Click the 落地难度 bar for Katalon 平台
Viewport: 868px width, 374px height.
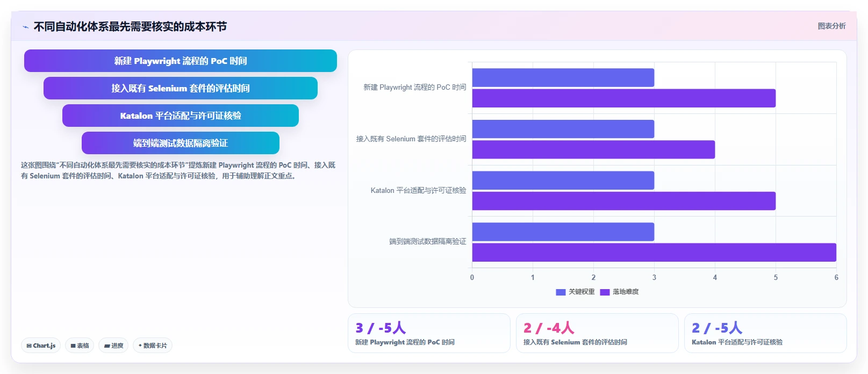[624, 201]
